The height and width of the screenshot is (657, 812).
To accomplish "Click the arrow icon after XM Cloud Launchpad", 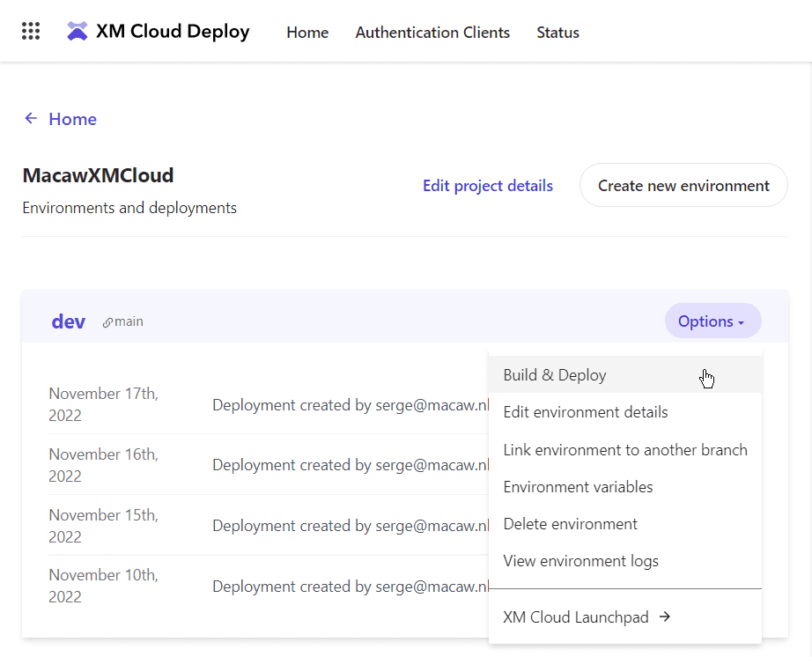I will 665,617.
